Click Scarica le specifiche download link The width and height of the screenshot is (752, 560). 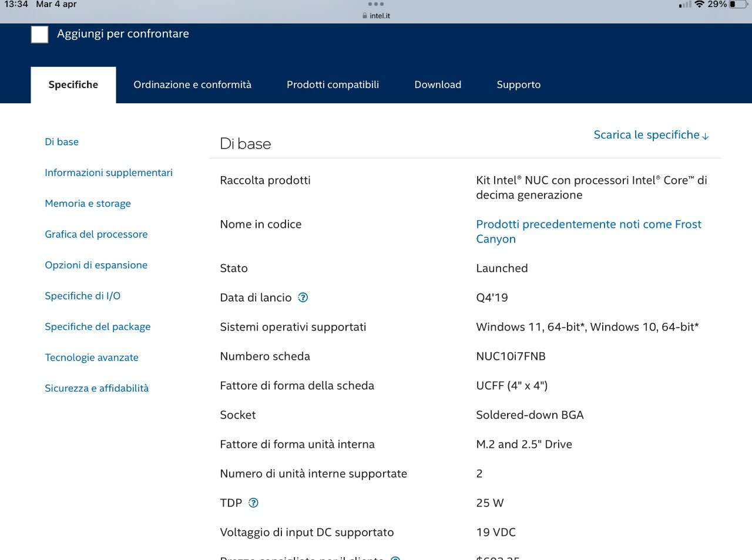(x=651, y=135)
